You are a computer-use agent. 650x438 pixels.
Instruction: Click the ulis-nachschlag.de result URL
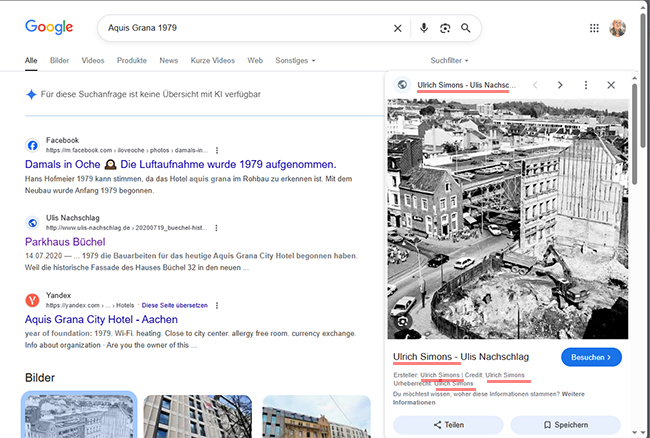click(126, 228)
